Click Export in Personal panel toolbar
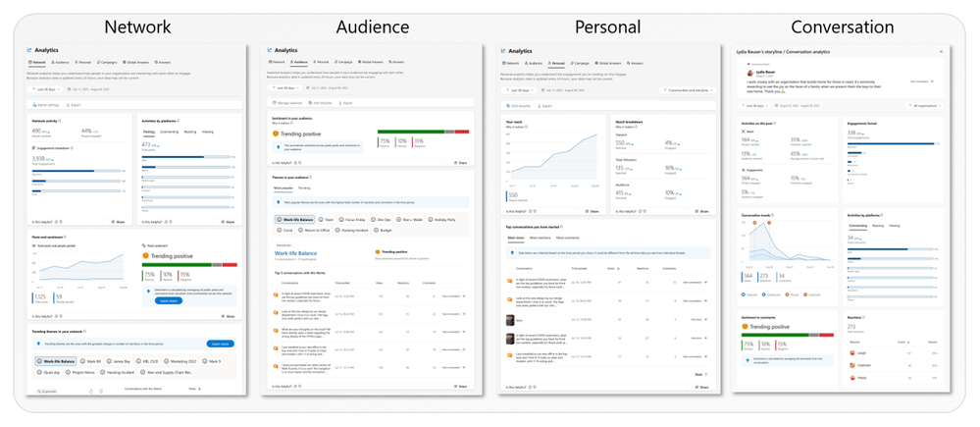980x427 pixels. [545, 106]
